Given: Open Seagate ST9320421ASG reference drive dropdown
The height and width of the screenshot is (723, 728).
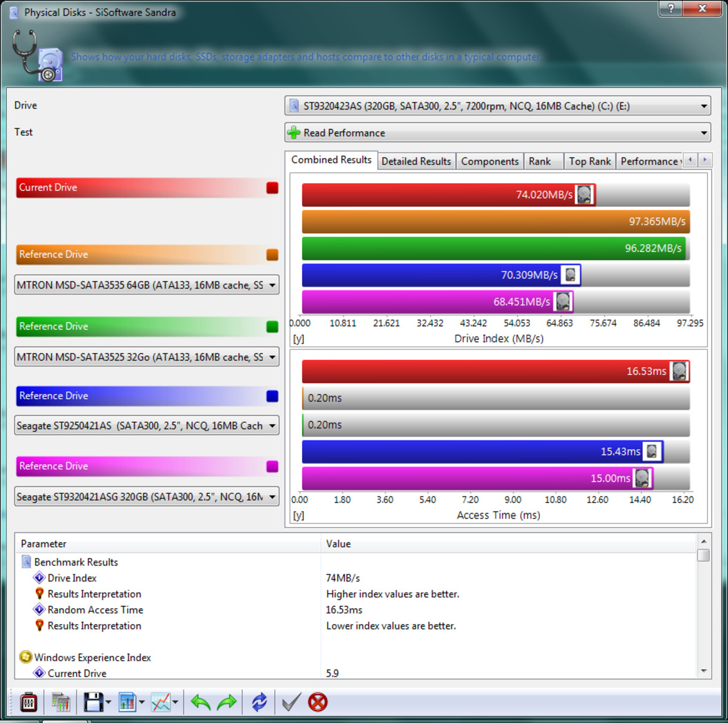Looking at the screenshot, I should (147, 497).
